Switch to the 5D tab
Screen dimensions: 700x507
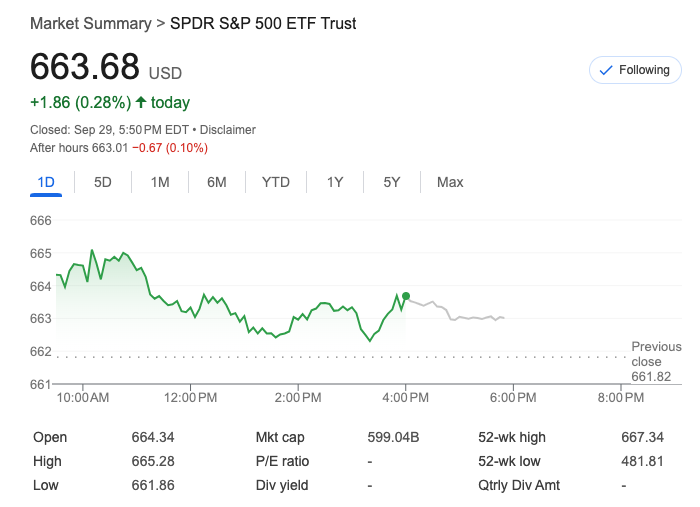point(103,182)
